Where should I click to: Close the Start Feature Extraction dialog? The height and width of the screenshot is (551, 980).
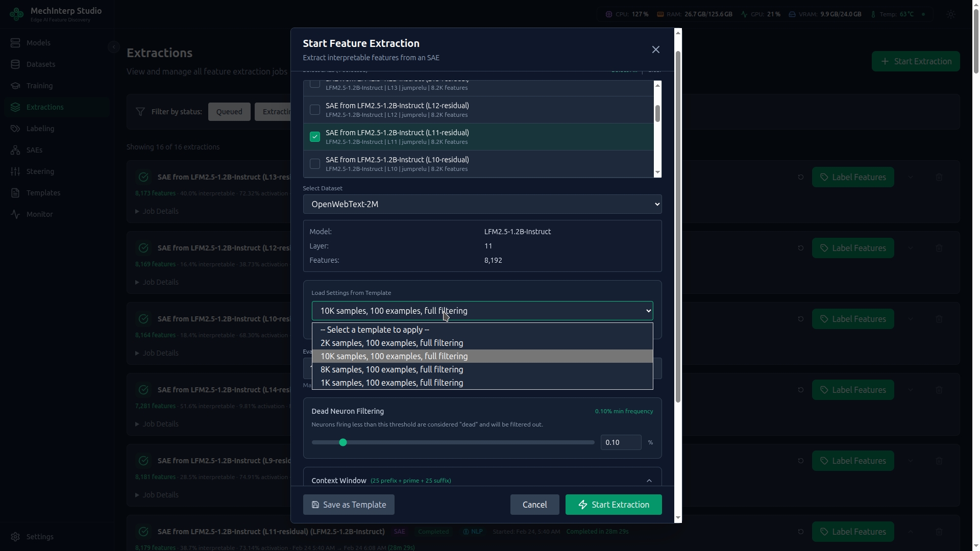[x=656, y=49]
